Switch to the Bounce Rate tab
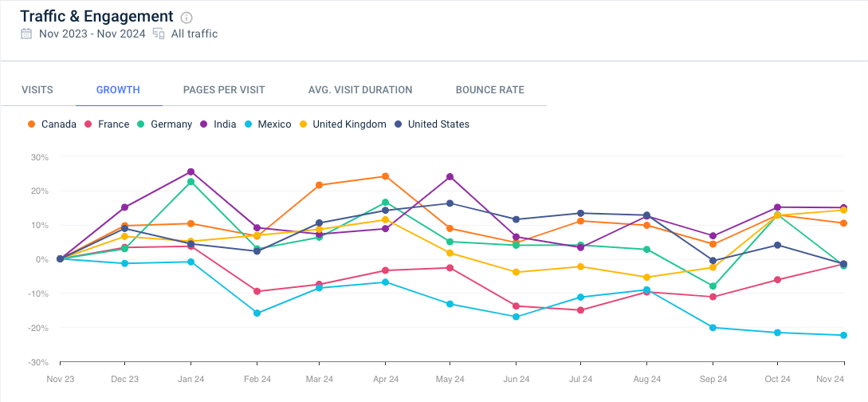 pyautogui.click(x=490, y=90)
